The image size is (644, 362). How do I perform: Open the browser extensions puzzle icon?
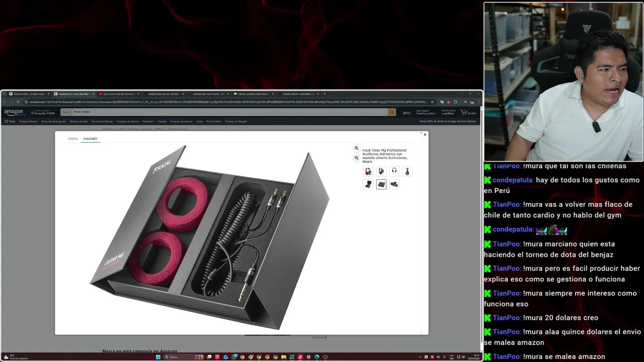click(455, 102)
